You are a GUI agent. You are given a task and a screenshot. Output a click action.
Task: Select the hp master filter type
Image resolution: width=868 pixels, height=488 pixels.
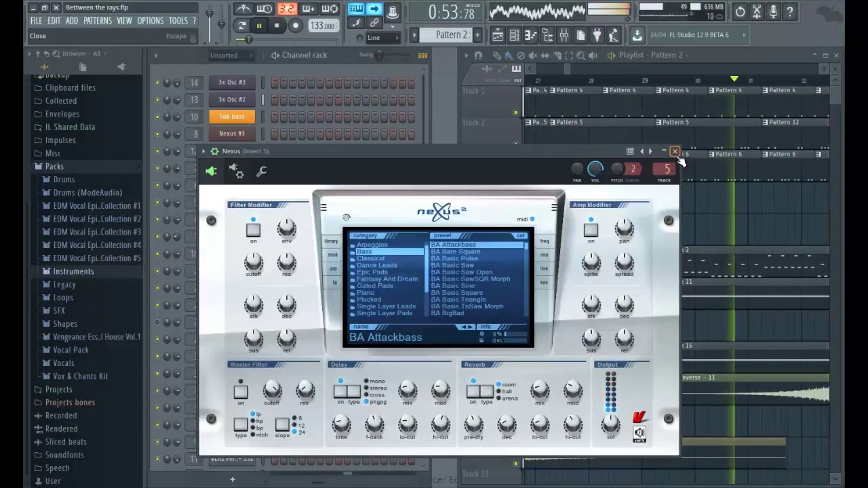(x=256, y=422)
